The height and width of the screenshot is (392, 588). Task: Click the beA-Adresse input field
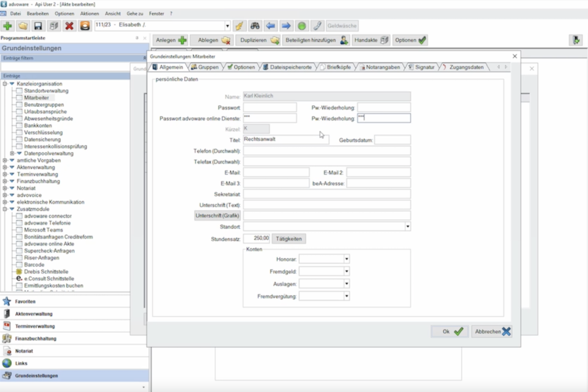(378, 183)
